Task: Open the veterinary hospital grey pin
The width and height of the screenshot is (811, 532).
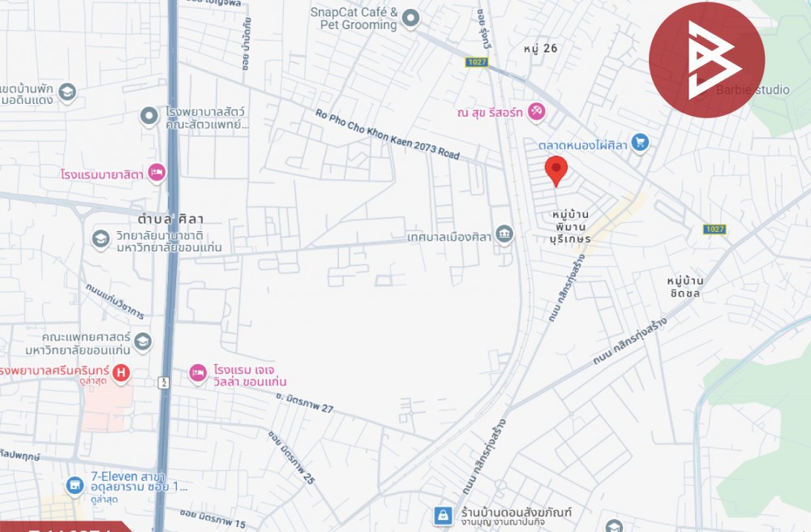Action: pos(149,116)
